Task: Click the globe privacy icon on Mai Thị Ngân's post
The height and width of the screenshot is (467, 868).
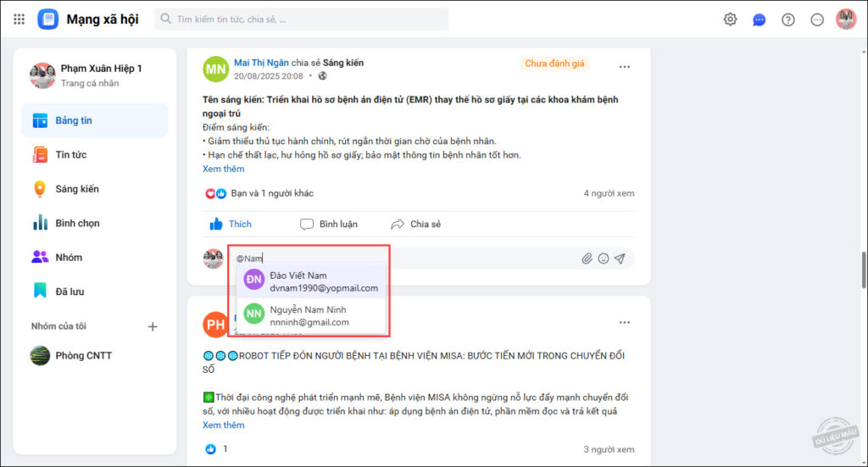Action: pyautogui.click(x=323, y=76)
